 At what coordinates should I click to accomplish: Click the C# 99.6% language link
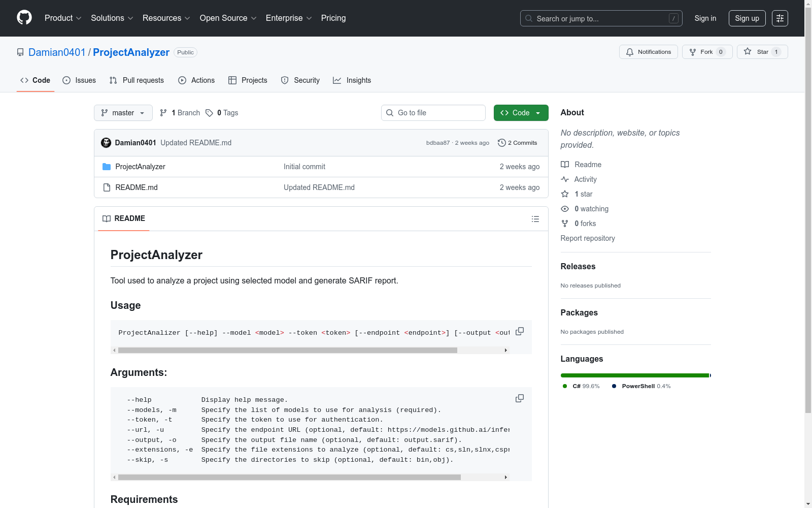581,386
